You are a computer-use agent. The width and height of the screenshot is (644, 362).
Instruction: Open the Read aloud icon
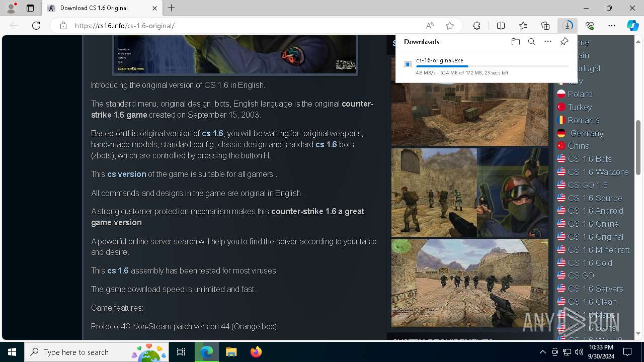point(430,26)
